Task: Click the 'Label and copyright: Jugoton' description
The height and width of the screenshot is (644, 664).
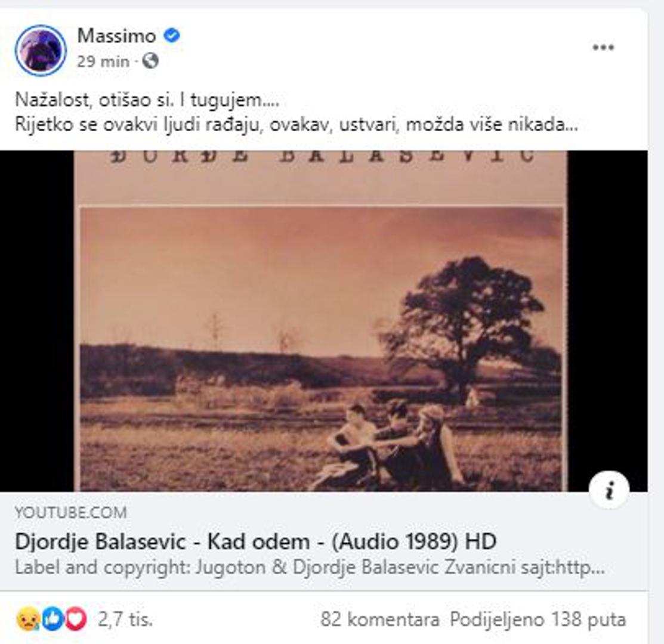Action: pyautogui.click(x=310, y=567)
